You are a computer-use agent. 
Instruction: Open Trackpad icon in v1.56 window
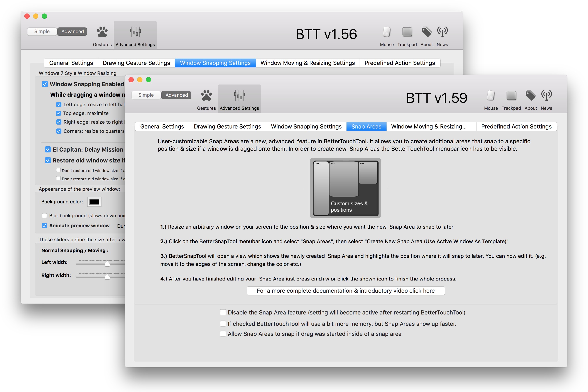[407, 32]
